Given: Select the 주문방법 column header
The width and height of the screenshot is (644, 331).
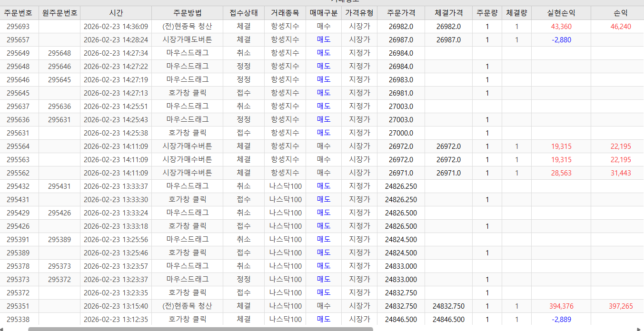Looking at the screenshot, I should [188, 13].
